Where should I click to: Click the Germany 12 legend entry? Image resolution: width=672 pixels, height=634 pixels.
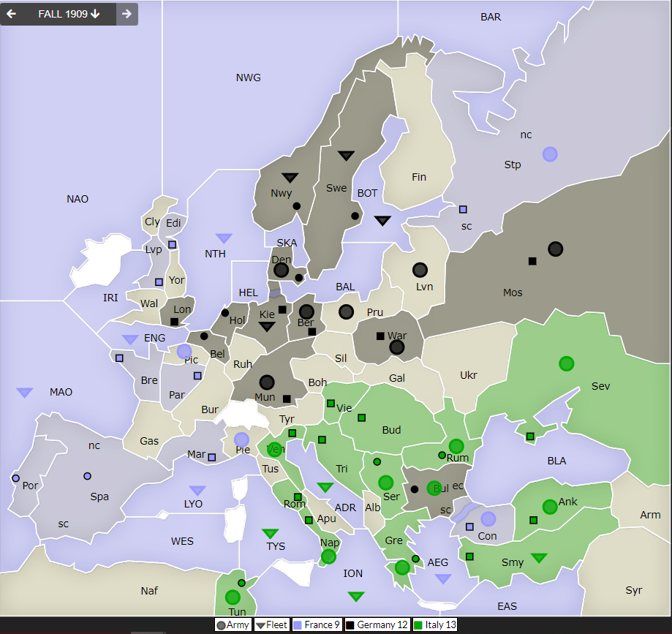click(377, 625)
